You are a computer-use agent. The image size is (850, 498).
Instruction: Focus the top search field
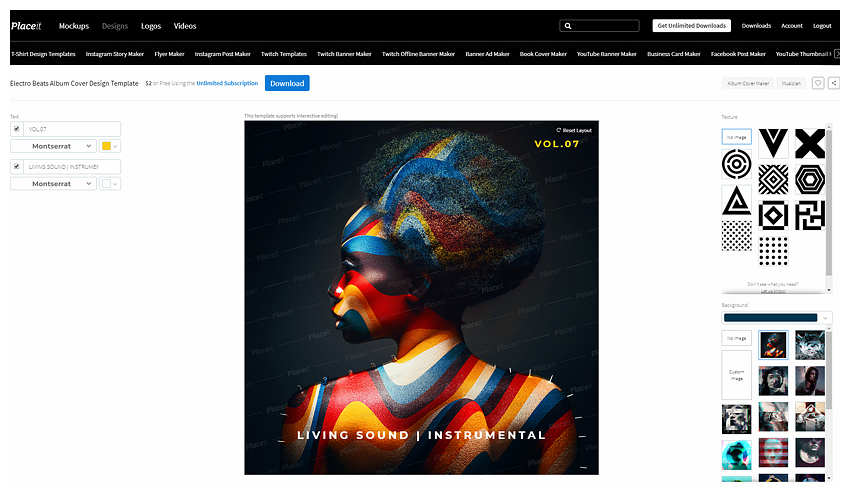click(x=599, y=25)
